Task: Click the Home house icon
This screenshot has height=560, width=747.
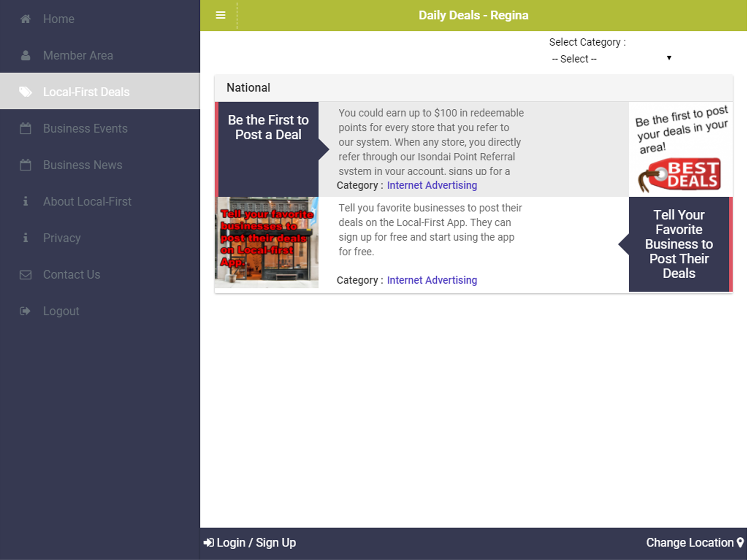Action: [x=25, y=19]
